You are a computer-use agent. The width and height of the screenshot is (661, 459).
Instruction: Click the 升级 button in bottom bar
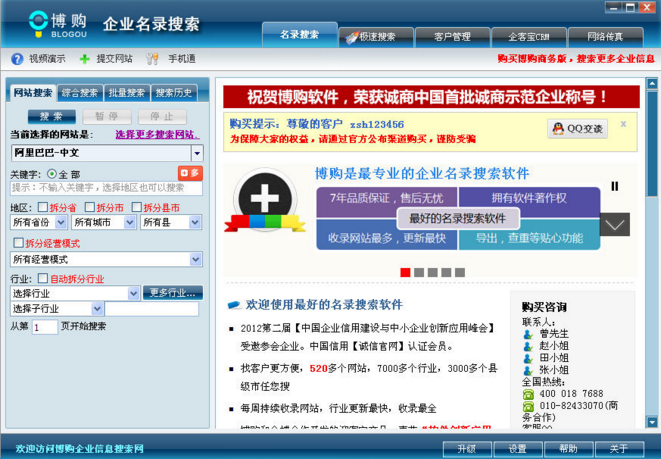click(x=467, y=449)
